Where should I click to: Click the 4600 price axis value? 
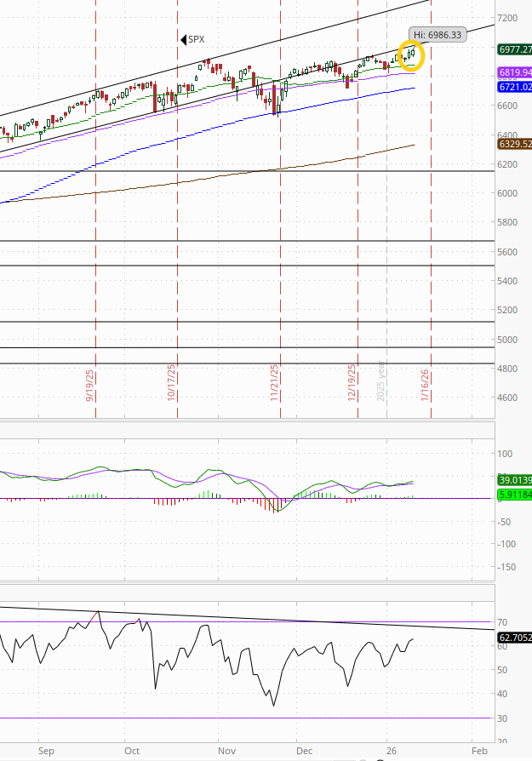pos(507,398)
